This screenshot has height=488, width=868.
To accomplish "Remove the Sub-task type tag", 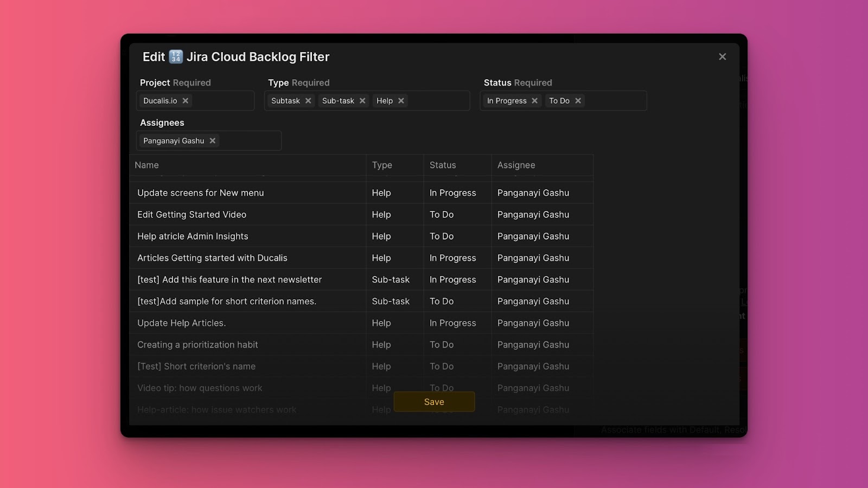I will click(x=362, y=101).
